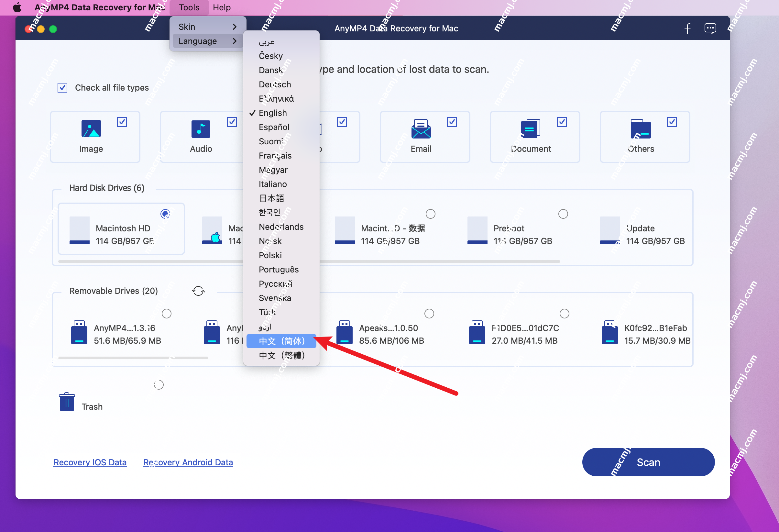Click the Removable Drives horizontal scrollbar

[133, 358]
